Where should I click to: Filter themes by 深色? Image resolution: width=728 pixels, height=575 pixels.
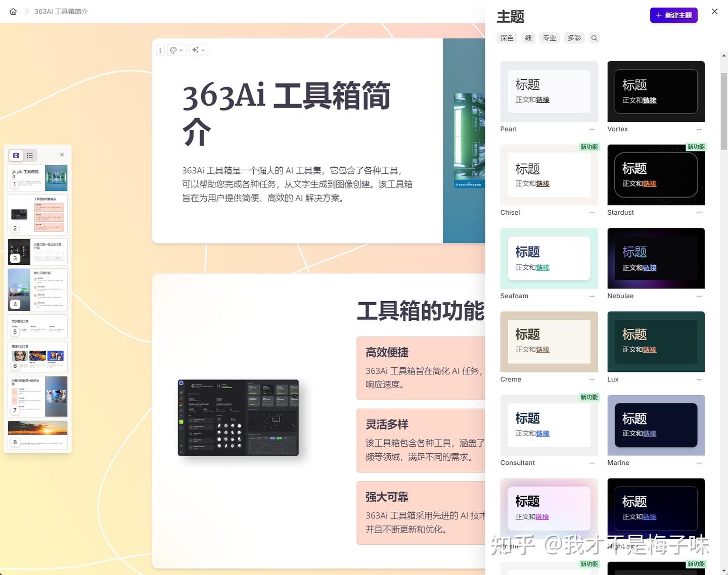tap(507, 38)
